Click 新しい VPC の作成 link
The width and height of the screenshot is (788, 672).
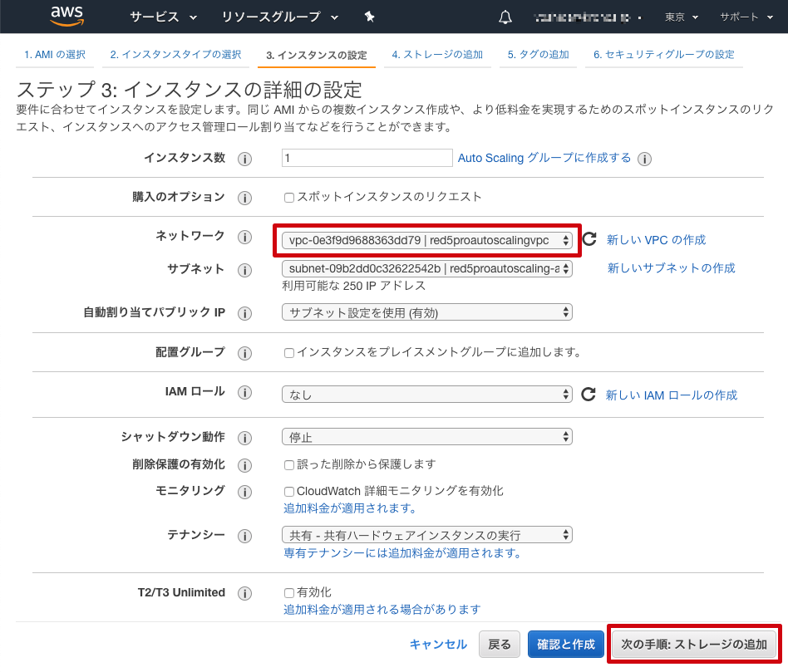click(x=657, y=239)
